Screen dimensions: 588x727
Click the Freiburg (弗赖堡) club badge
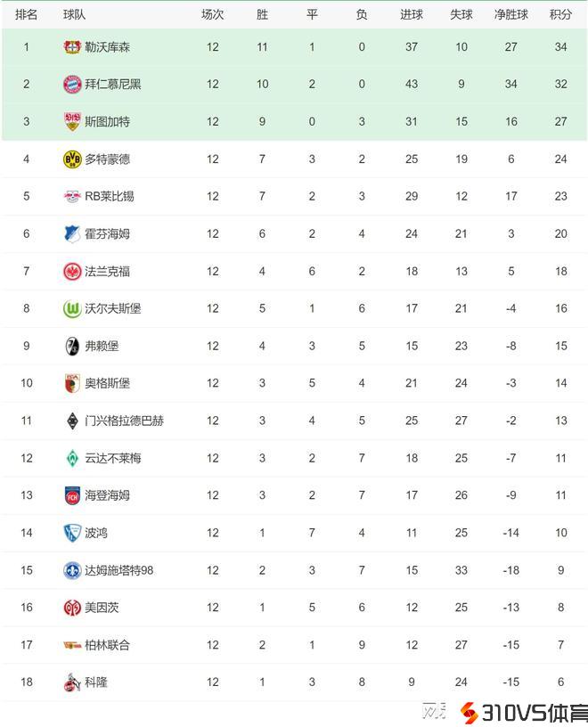click(72, 346)
